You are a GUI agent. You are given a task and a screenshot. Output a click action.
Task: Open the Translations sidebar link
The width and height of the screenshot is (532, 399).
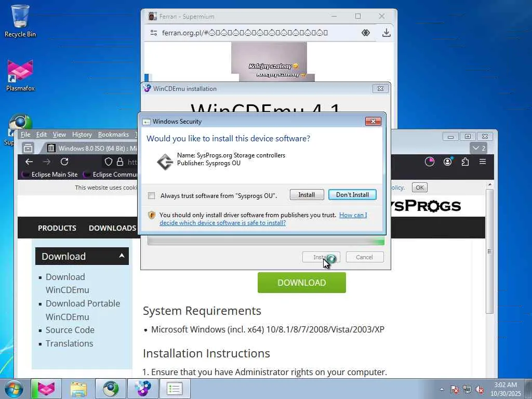coord(69,343)
